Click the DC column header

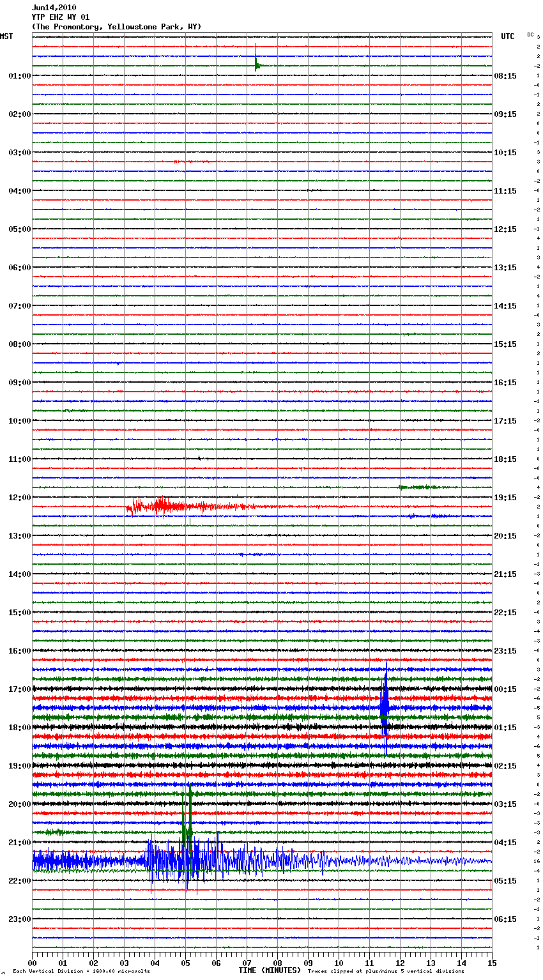pyautogui.click(x=530, y=34)
